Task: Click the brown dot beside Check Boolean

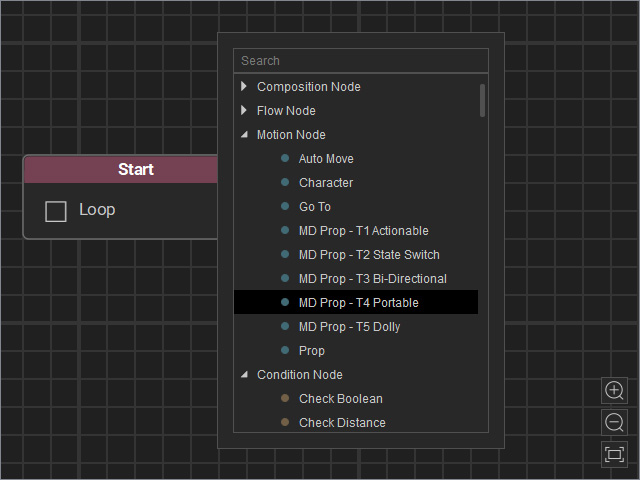Action: click(285, 398)
